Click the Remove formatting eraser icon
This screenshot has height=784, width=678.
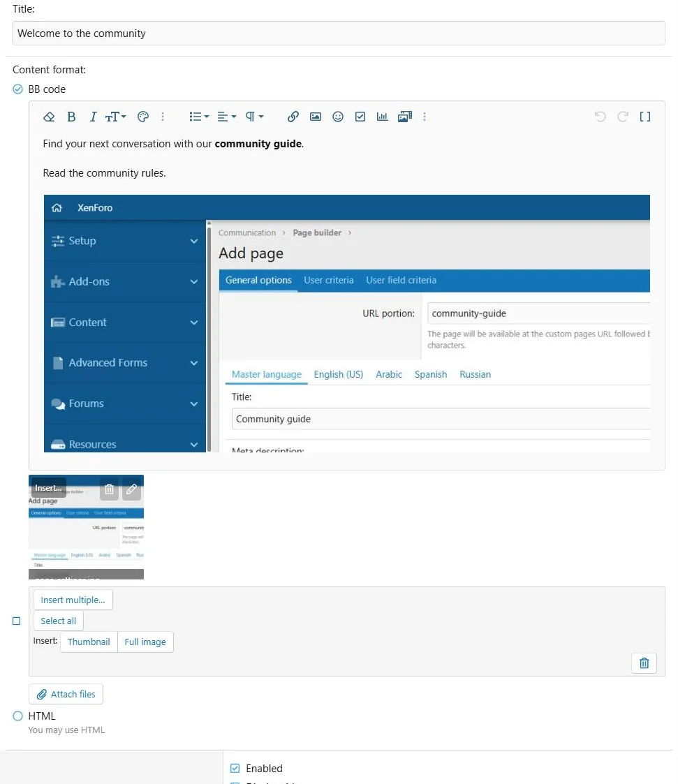click(x=49, y=117)
